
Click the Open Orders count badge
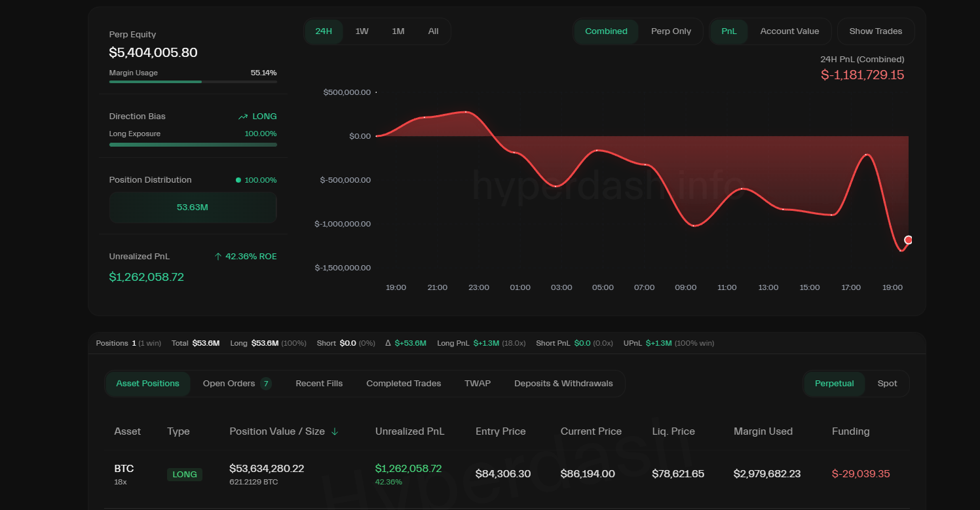(265, 384)
